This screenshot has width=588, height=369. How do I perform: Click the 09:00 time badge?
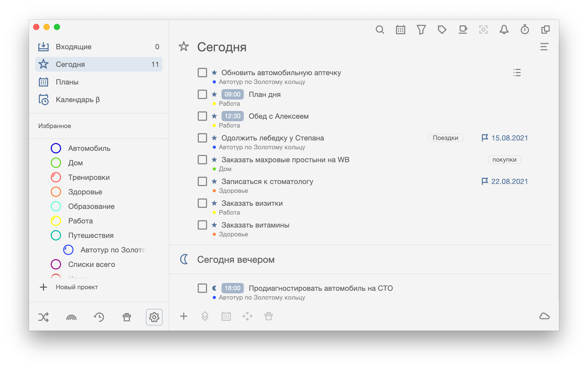click(232, 94)
